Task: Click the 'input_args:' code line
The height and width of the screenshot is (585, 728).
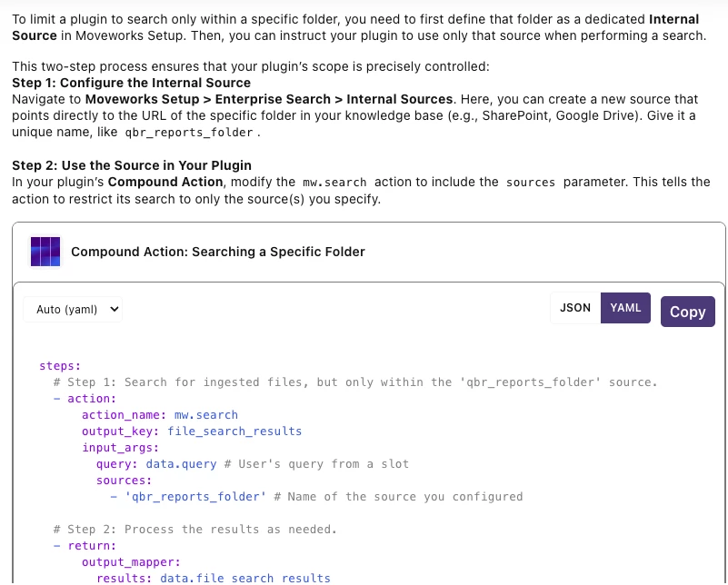Action: click(x=120, y=448)
